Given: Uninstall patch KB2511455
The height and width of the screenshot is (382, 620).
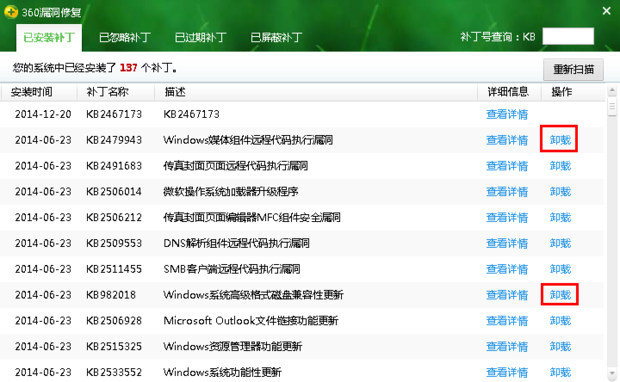Looking at the screenshot, I should pos(560,269).
